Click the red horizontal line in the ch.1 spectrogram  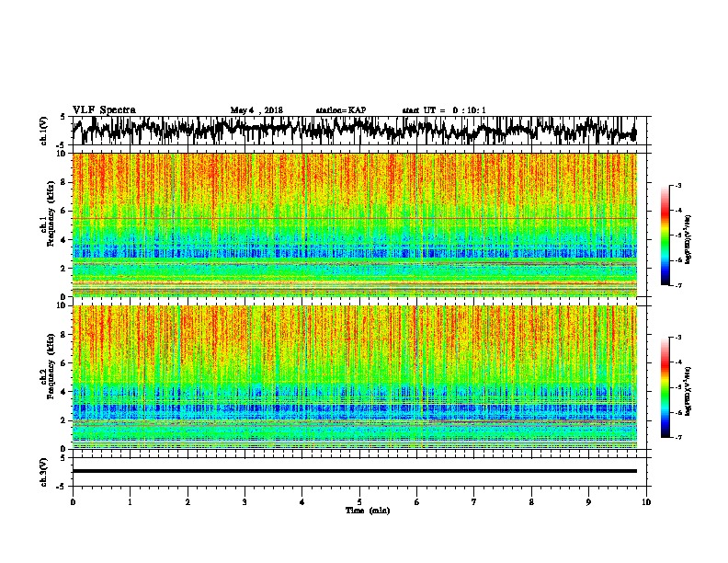355,218
